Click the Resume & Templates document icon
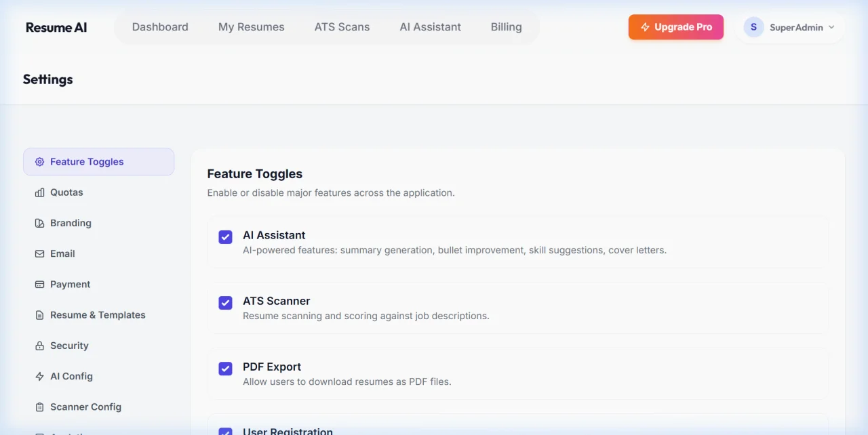This screenshot has height=435, width=868. [x=39, y=315]
